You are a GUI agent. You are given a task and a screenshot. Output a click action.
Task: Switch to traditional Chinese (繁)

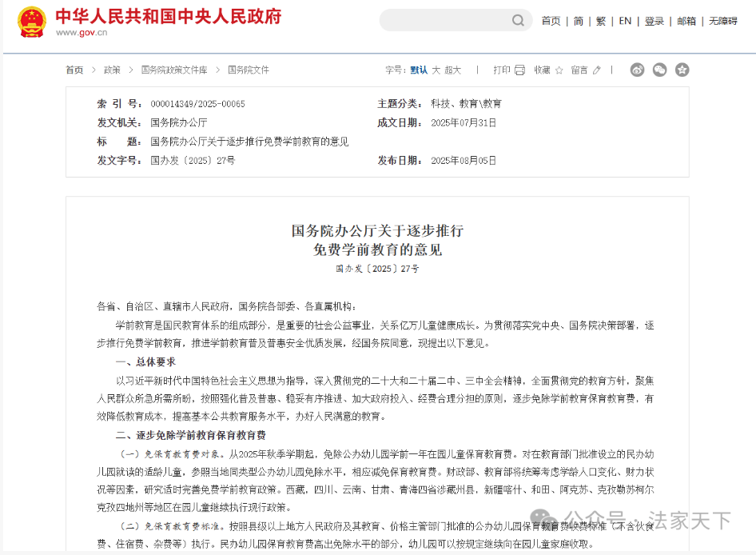click(x=601, y=21)
